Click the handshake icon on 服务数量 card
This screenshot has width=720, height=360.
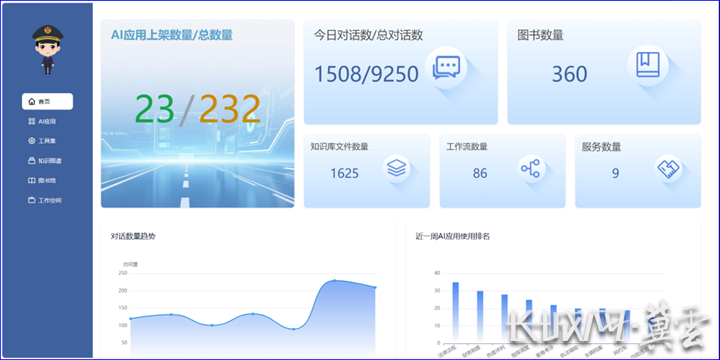[x=668, y=169]
